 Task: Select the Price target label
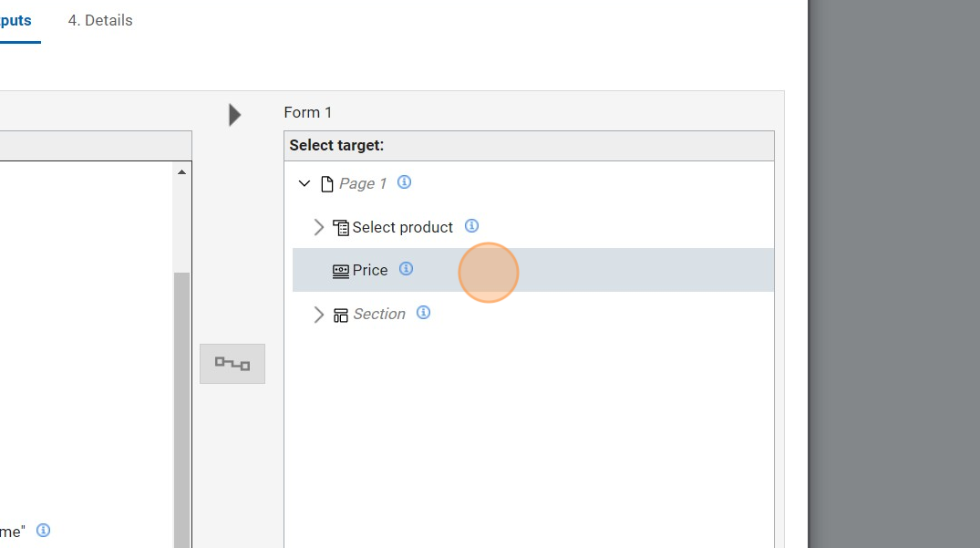(370, 271)
